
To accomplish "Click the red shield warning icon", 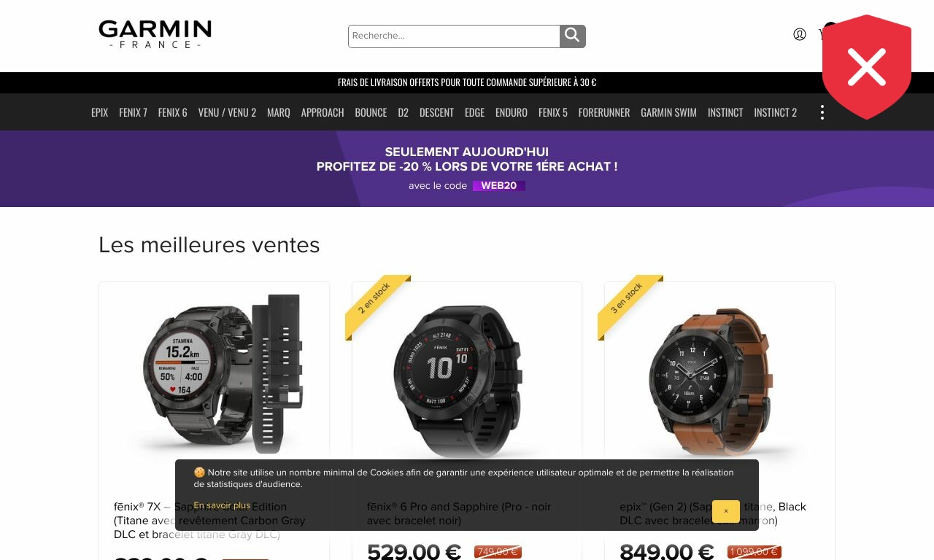I will pyautogui.click(x=867, y=67).
